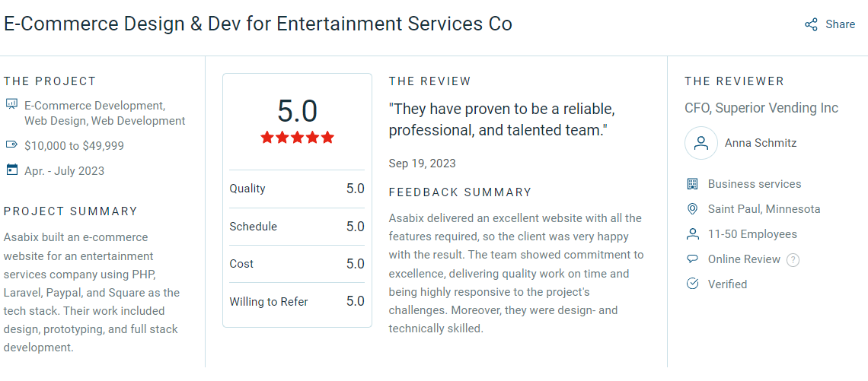
Task: Click the red five-star rating
Action: pyautogui.click(x=297, y=138)
